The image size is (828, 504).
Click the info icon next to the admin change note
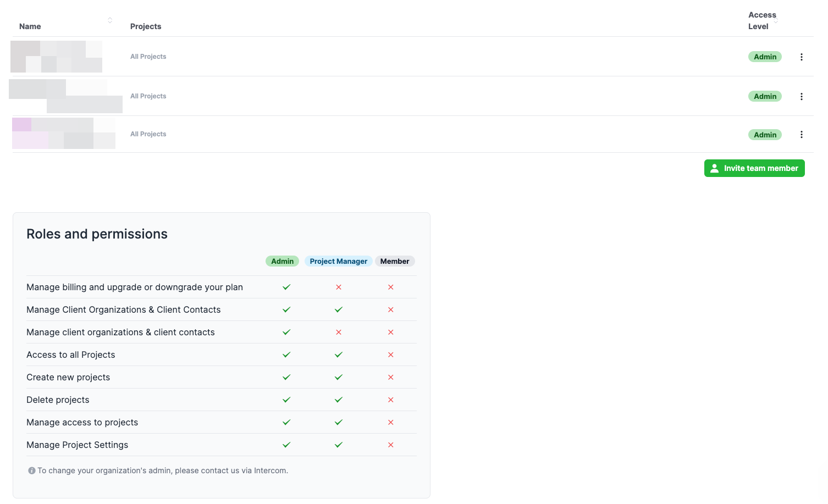click(x=32, y=470)
